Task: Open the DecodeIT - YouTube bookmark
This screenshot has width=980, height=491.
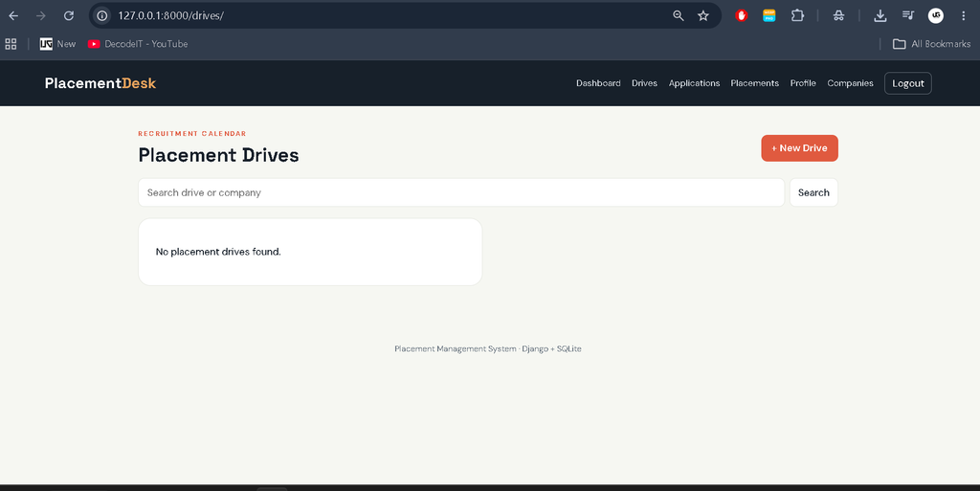Action: point(138,44)
